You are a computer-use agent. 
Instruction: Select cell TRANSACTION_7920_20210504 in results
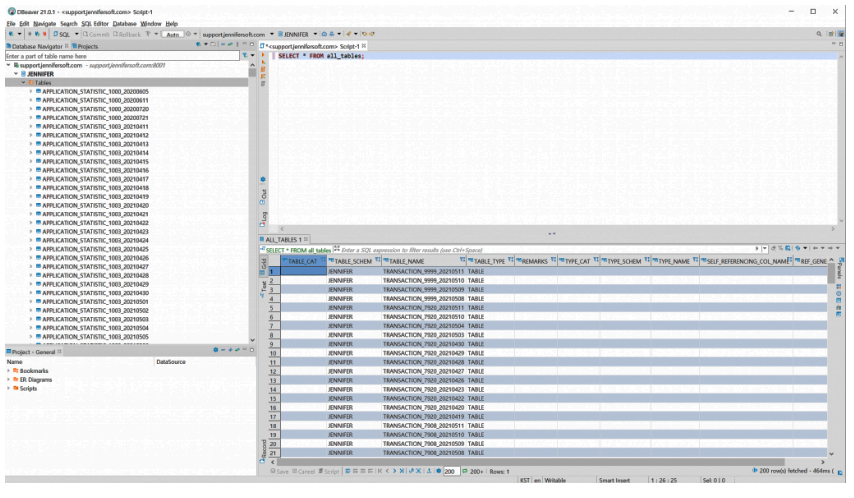[423, 326]
